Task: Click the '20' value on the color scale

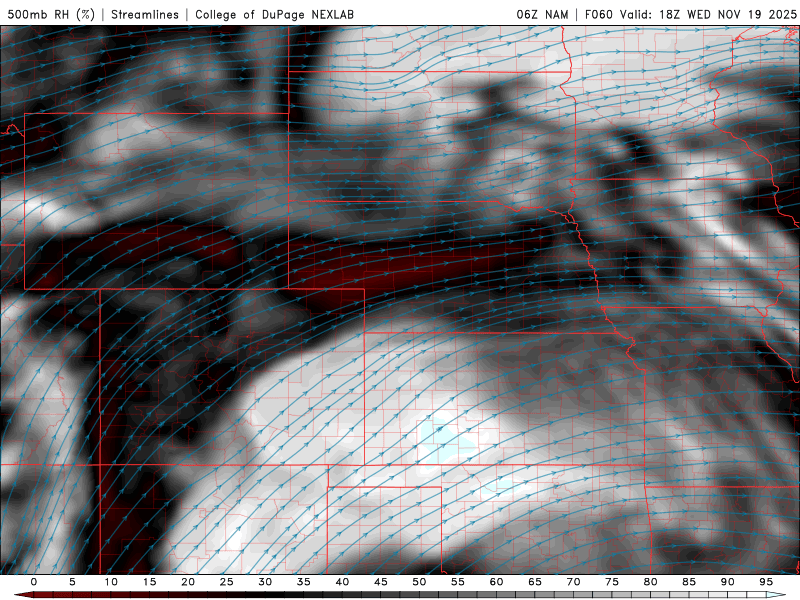Action: tap(188, 582)
